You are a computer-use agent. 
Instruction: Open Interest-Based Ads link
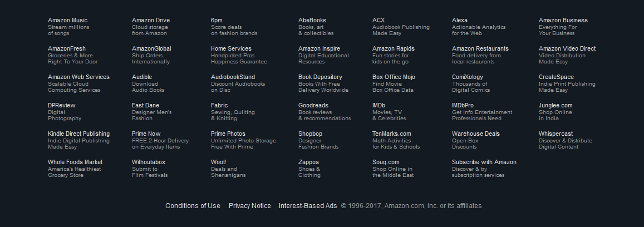point(308,206)
